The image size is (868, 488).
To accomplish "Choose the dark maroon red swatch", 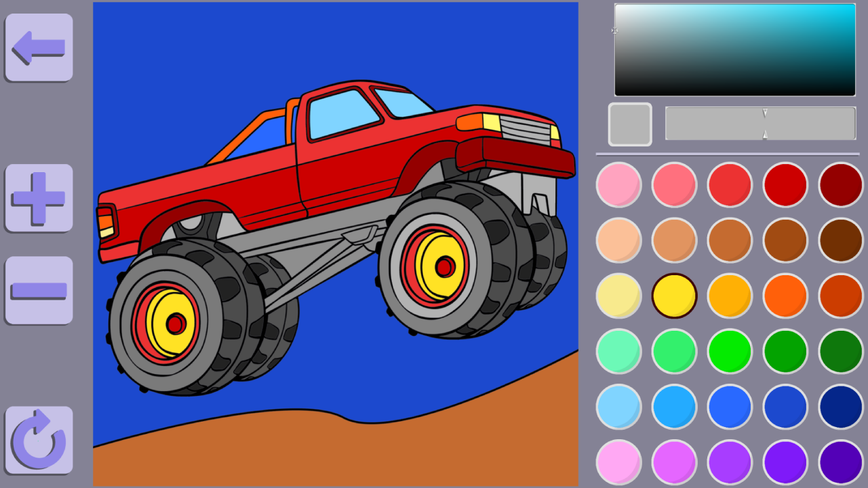I will 841,184.
